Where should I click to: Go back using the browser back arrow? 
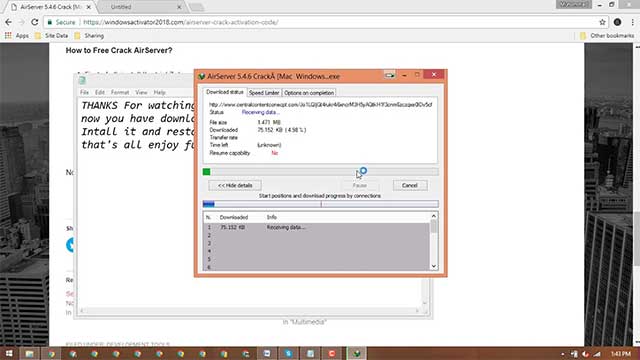coord(9,22)
